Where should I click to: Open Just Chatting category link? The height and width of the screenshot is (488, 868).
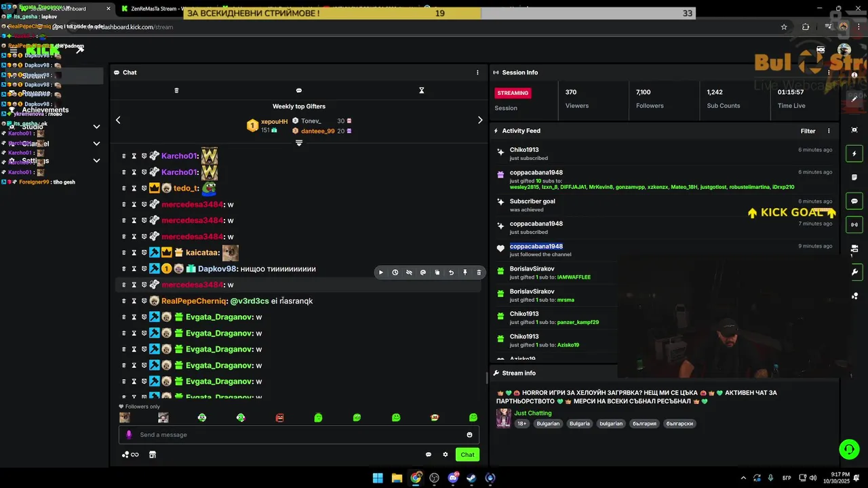point(533,413)
